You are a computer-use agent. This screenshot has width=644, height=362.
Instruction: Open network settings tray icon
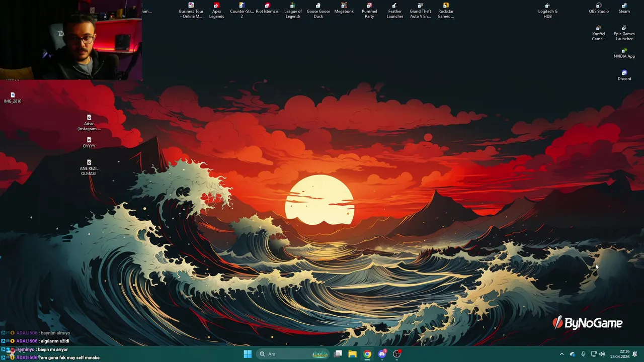pos(594,354)
